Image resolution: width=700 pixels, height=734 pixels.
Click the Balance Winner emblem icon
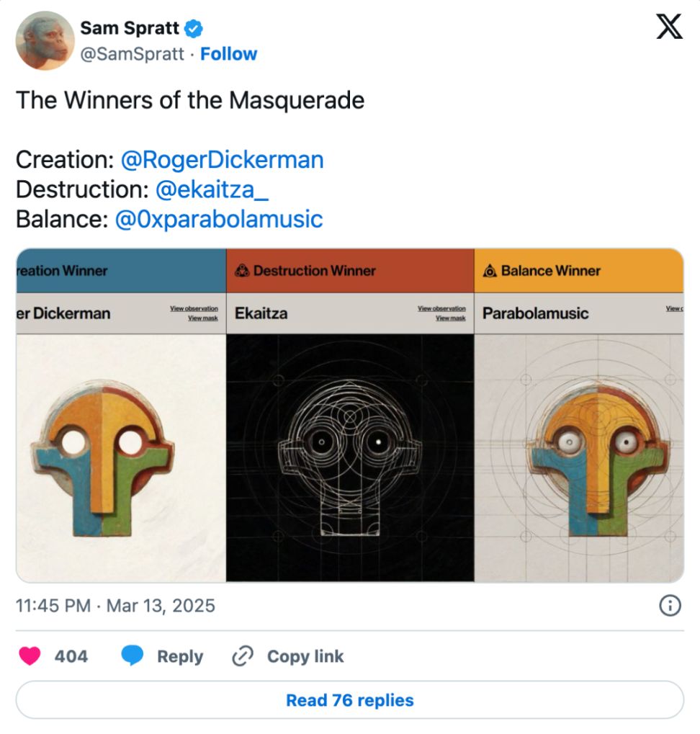pyautogui.click(x=490, y=271)
